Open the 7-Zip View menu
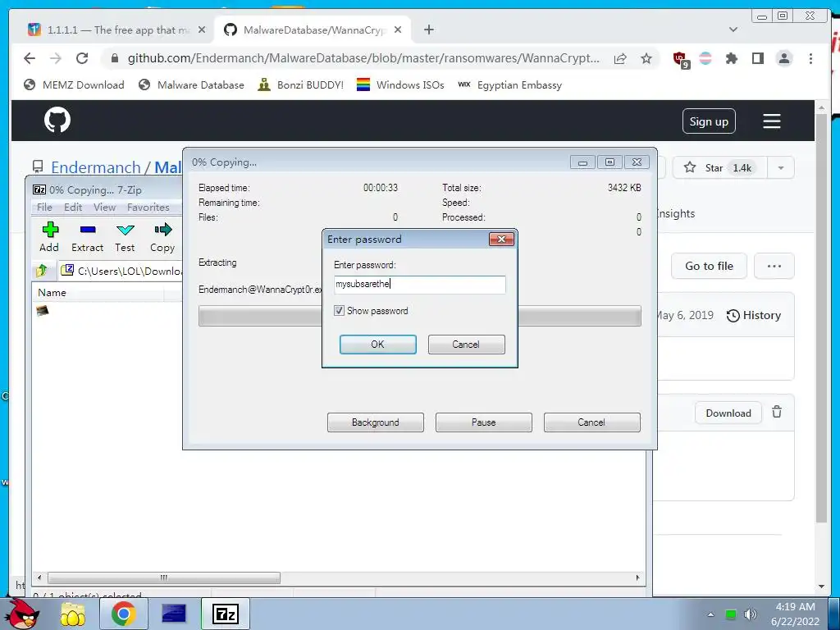 (104, 208)
